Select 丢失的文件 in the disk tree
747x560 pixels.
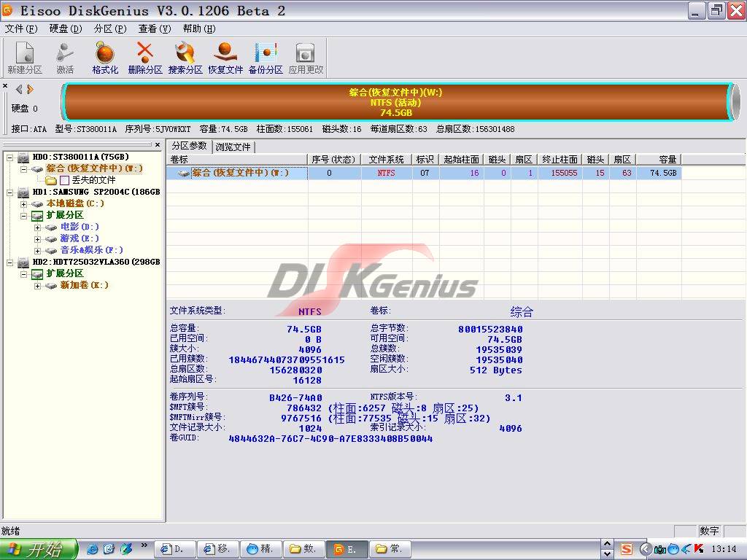click(x=94, y=181)
